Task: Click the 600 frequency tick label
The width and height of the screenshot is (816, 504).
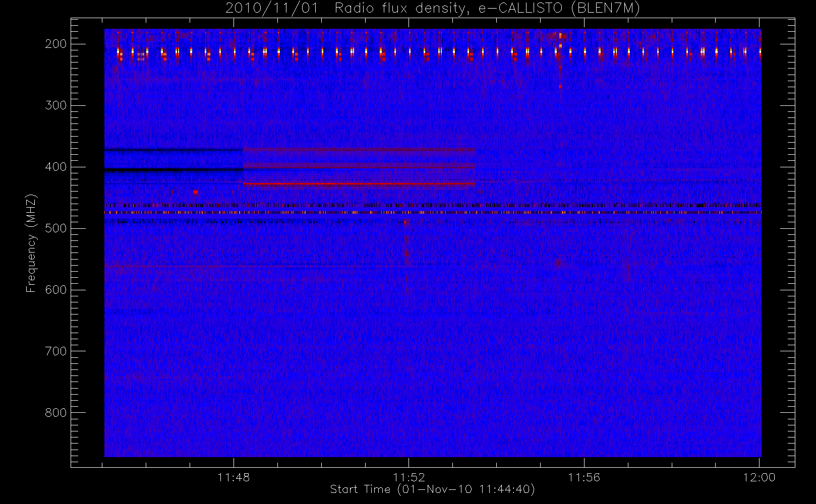Action: click(x=56, y=290)
